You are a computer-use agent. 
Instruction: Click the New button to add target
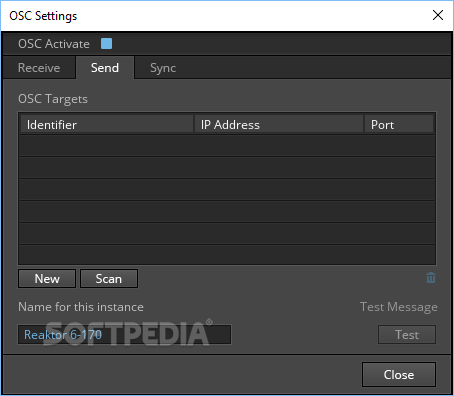coord(47,279)
